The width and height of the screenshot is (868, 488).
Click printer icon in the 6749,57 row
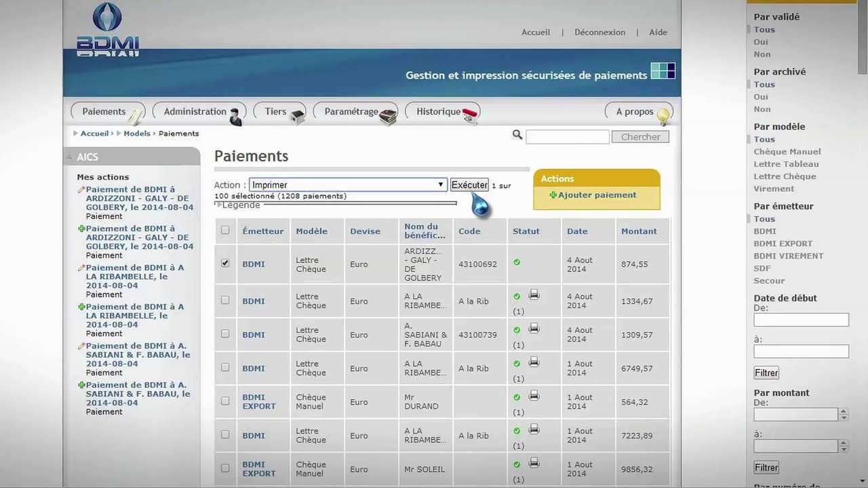(534, 362)
